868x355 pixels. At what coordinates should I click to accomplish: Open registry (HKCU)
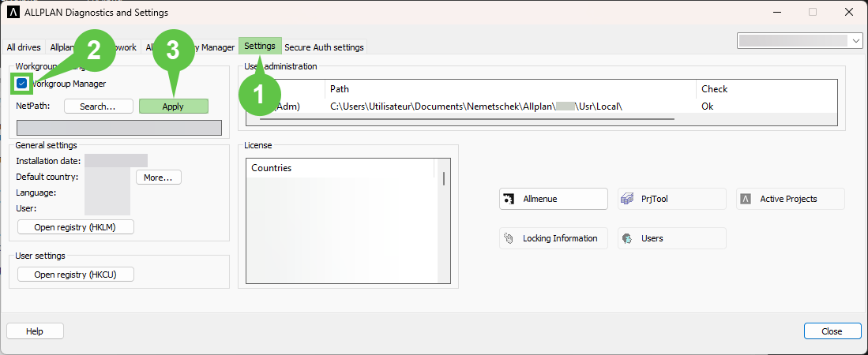pos(76,275)
